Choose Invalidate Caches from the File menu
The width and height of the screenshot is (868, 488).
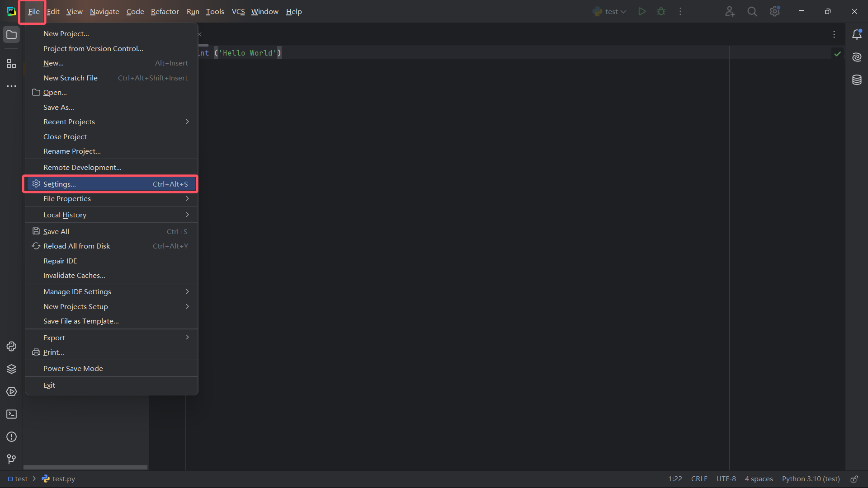click(x=74, y=276)
